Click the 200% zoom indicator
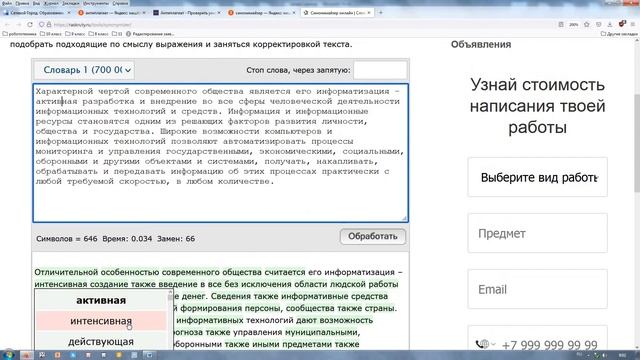Image resolution: width=640 pixels, height=360 pixels. (x=573, y=24)
